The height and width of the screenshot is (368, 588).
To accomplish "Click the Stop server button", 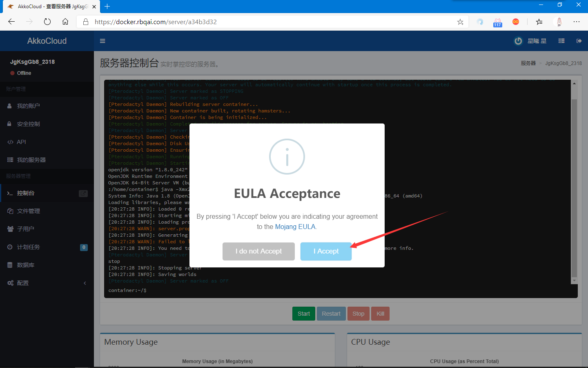I will point(359,314).
